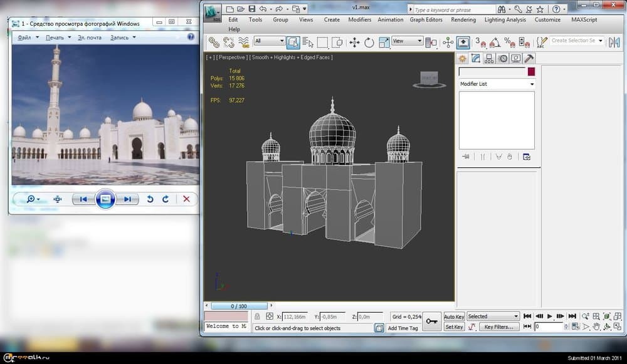The image size is (627, 364).
Task: Switch to the Hierarchy command panel
Action: tap(489, 58)
